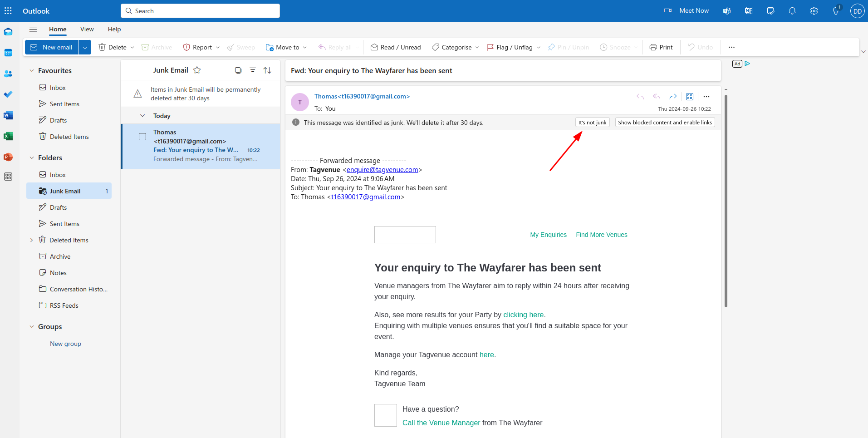This screenshot has width=868, height=438.
Task: Forward email using reading pane arrow
Action: tap(673, 97)
